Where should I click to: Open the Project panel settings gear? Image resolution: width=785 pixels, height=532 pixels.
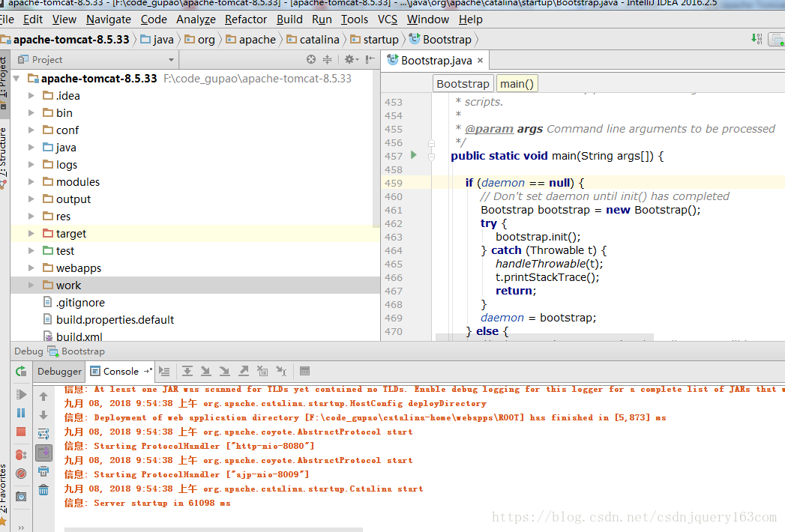tap(351, 59)
